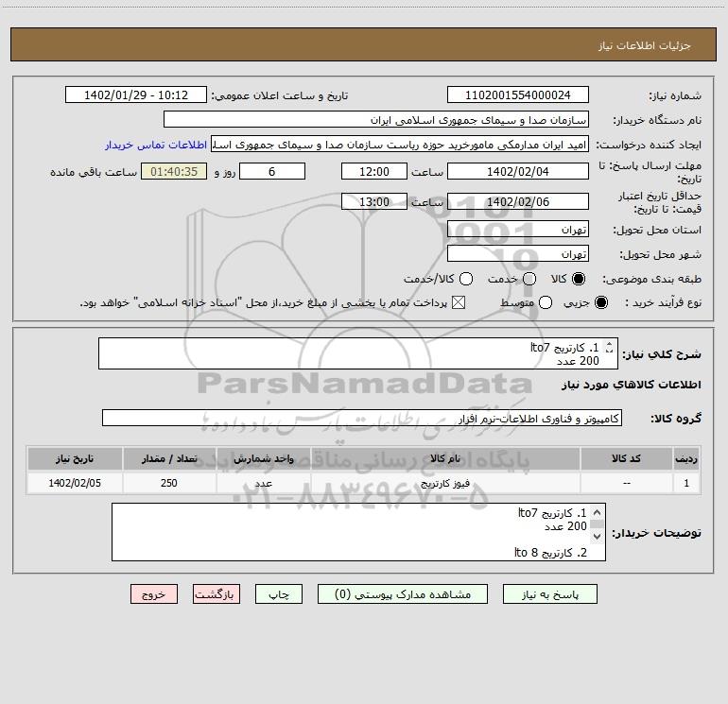The image size is (728, 704).
Task: Open مشاهده مدارک پیوستی (0) button
Action: click(403, 594)
